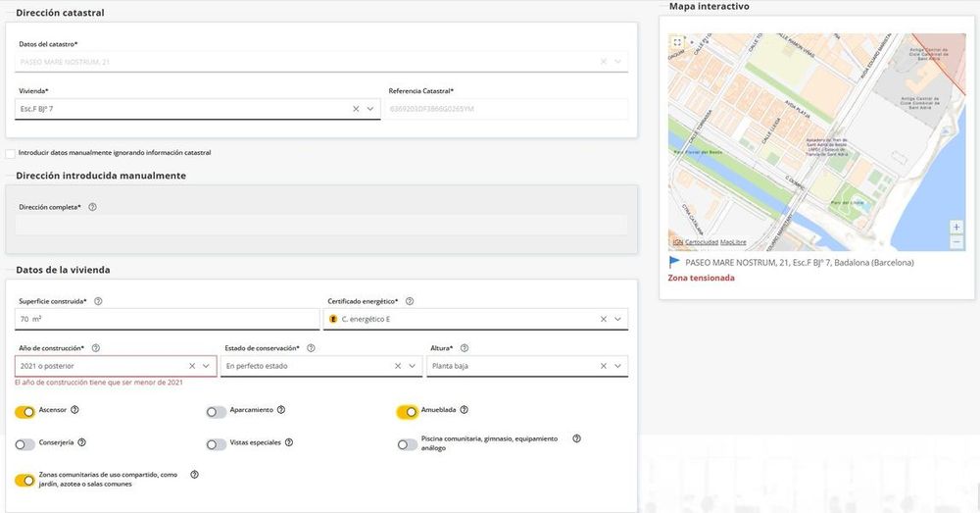Expand the Altura dropdown arrow

tap(618, 366)
